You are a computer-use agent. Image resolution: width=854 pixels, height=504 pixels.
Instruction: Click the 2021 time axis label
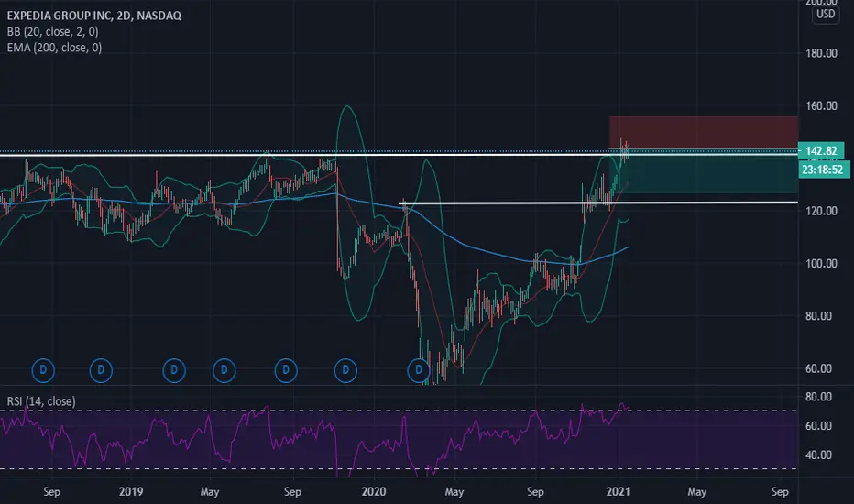click(618, 491)
